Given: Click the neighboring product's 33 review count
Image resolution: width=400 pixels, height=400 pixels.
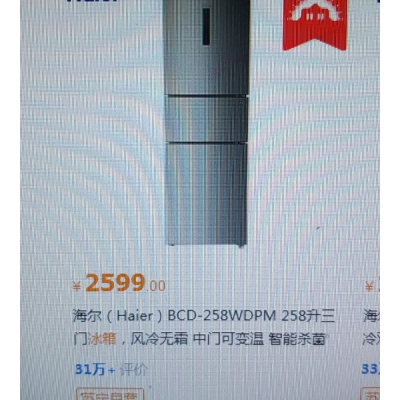Looking at the screenshot, I should (x=370, y=370).
